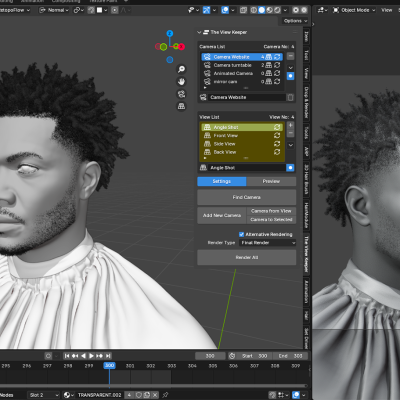Click the pan view hand icon
This screenshot has width=400, height=400.
(x=181, y=82)
